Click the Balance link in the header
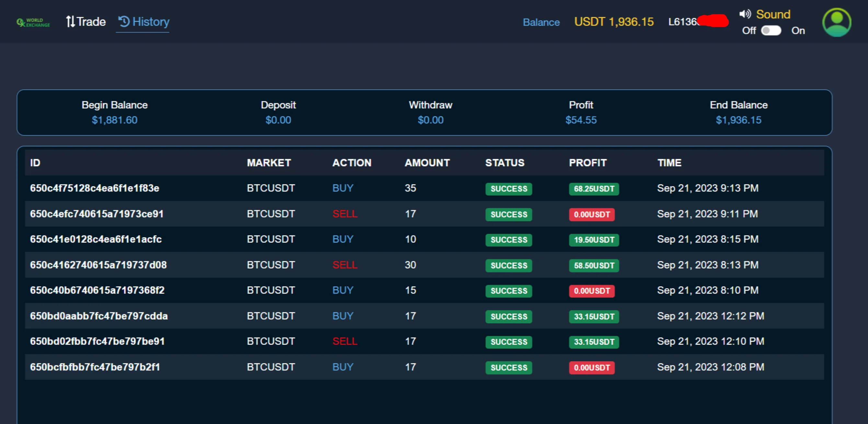The width and height of the screenshot is (868, 424). pyautogui.click(x=541, y=22)
